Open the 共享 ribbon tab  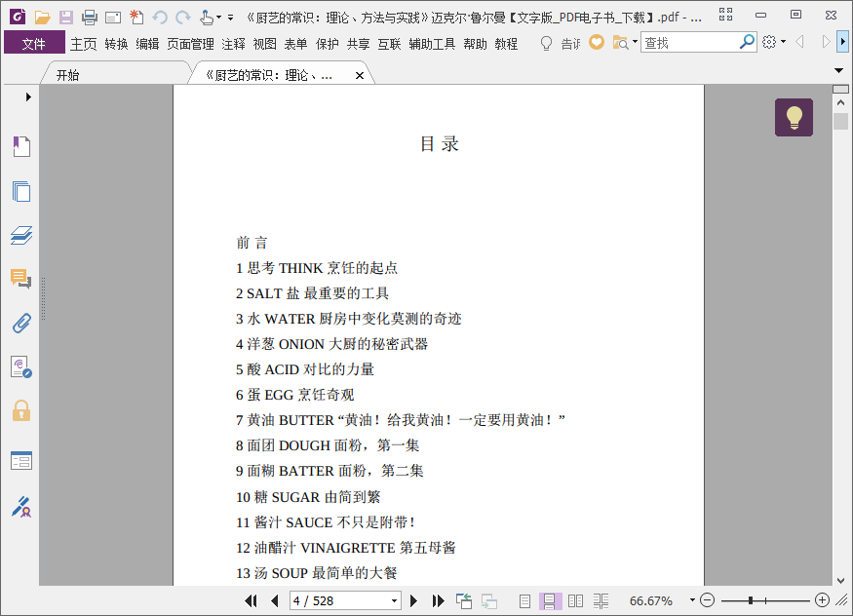click(x=359, y=44)
